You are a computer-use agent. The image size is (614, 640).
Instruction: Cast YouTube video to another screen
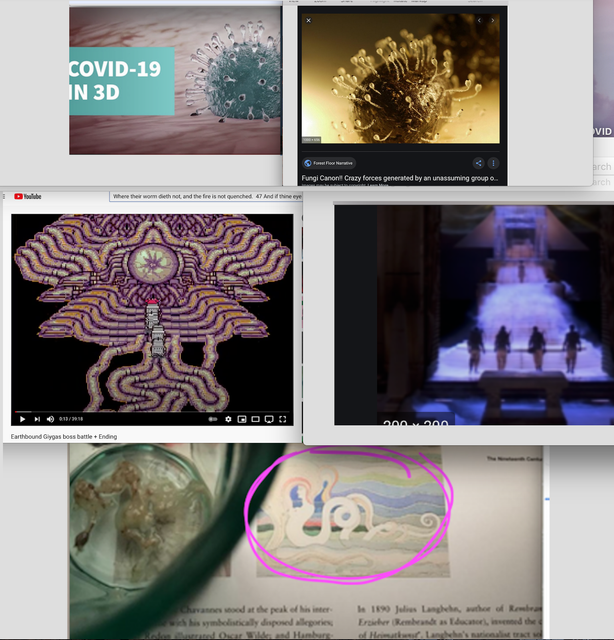pos(269,419)
